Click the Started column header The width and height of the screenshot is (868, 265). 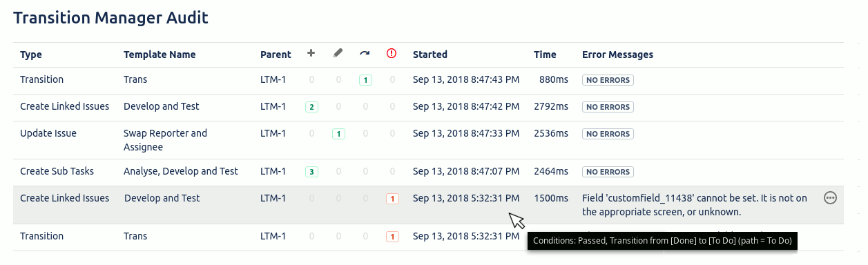[x=430, y=55]
